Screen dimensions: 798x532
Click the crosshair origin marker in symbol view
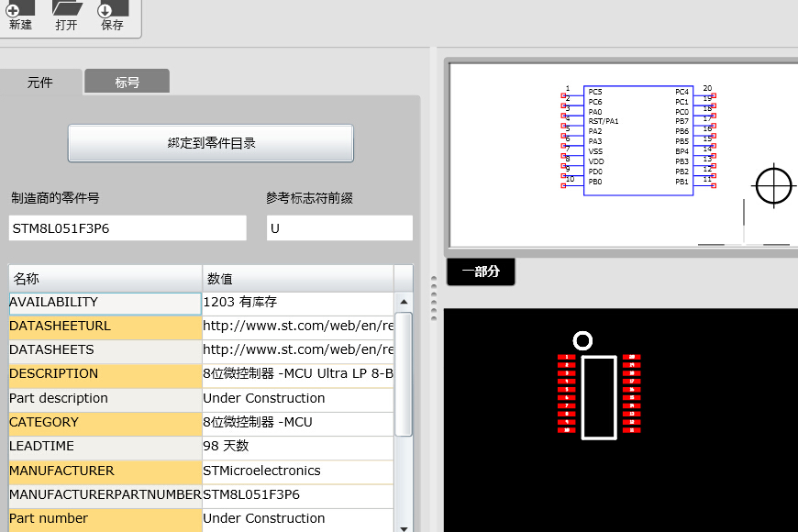point(773,186)
